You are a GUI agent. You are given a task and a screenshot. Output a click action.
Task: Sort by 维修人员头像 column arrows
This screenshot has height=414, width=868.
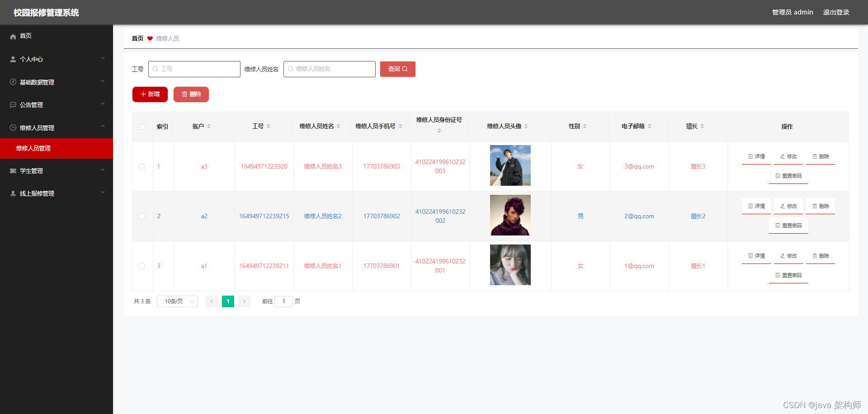[526, 126]
